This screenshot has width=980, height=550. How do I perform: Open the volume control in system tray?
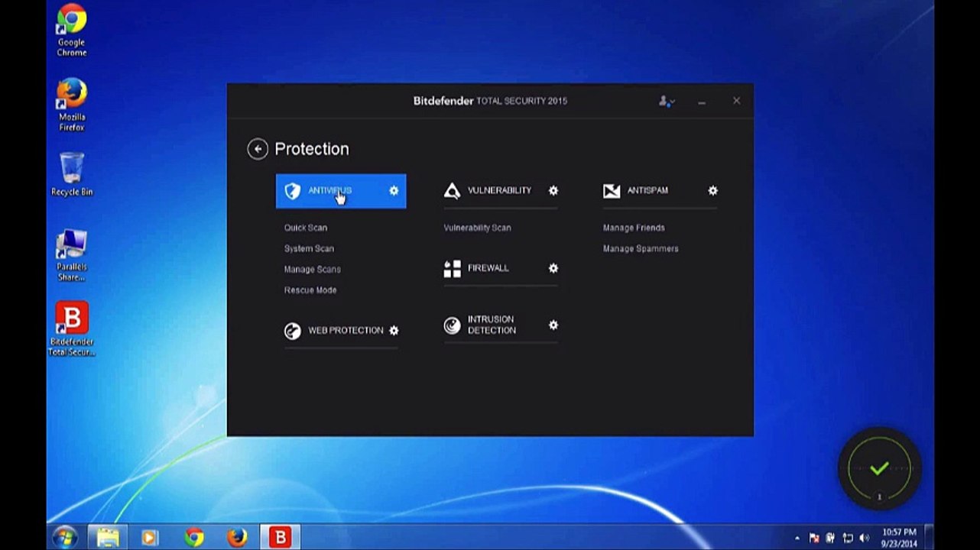click(x=865, y=538)
